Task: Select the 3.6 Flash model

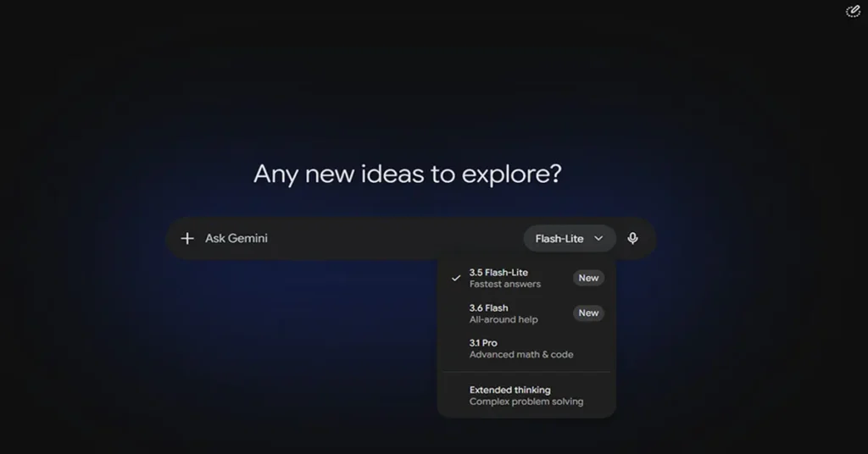Action: tap(526, 313)
